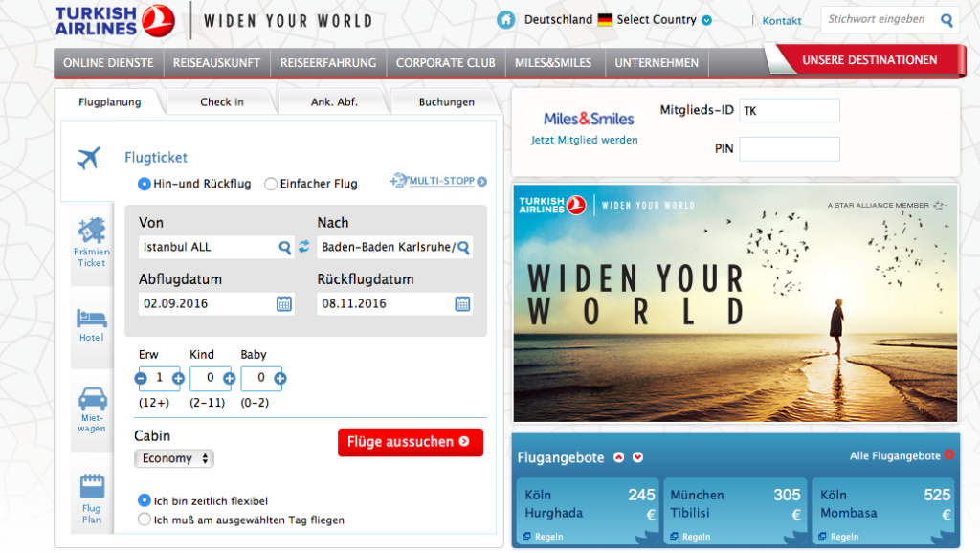Click Regeln for Köln Mombasa offer

(x=838, y=536)
